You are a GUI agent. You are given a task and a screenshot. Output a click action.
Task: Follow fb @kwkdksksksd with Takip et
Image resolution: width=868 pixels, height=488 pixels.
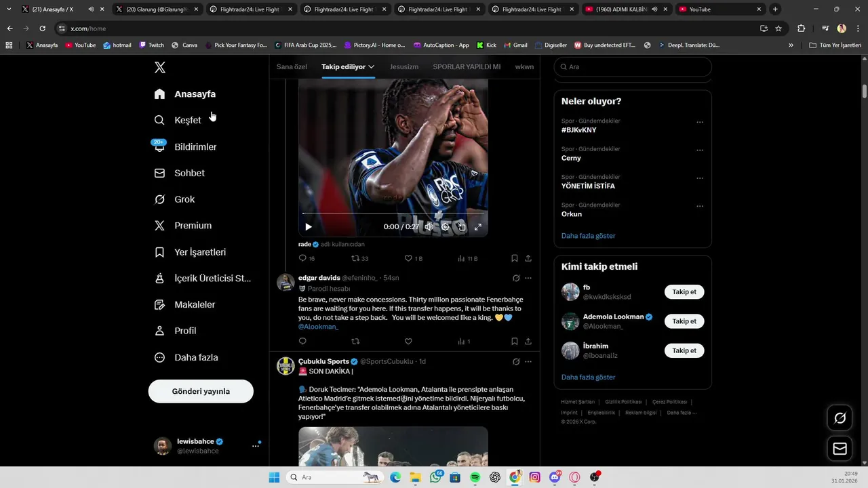pos(684,292)
